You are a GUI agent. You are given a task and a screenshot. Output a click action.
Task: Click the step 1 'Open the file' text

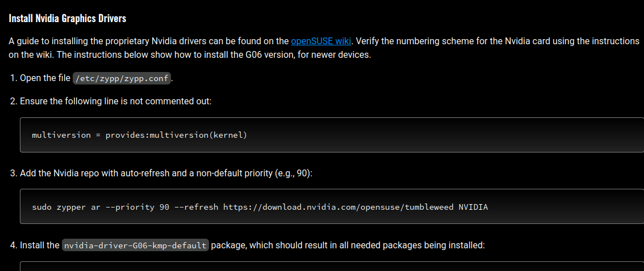(x=45, y=78)
